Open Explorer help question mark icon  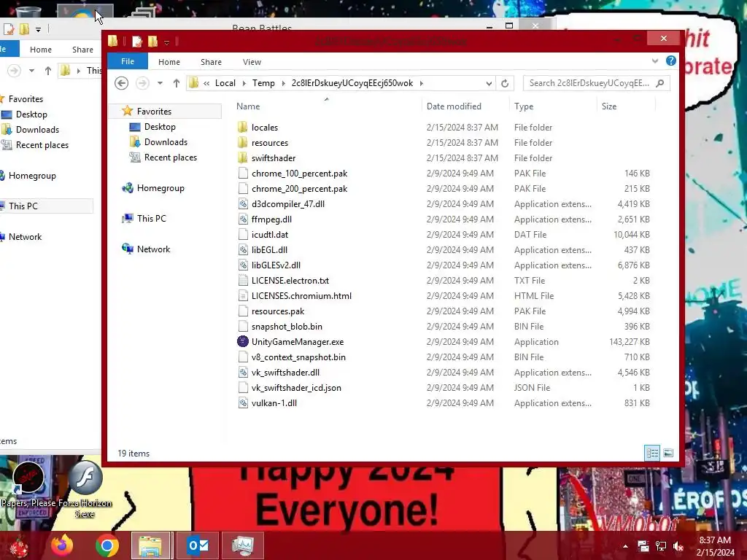(x=671, y=61)
